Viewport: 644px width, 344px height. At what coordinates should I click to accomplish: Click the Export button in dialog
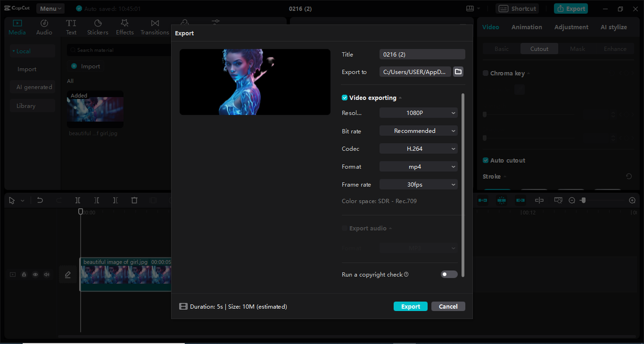(x=411, y=306)
